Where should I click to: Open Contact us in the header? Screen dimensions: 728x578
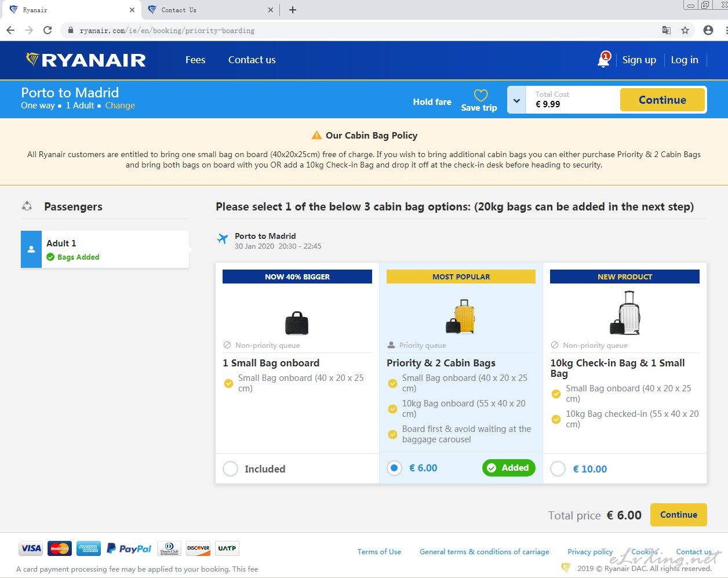tap(252, 60)
